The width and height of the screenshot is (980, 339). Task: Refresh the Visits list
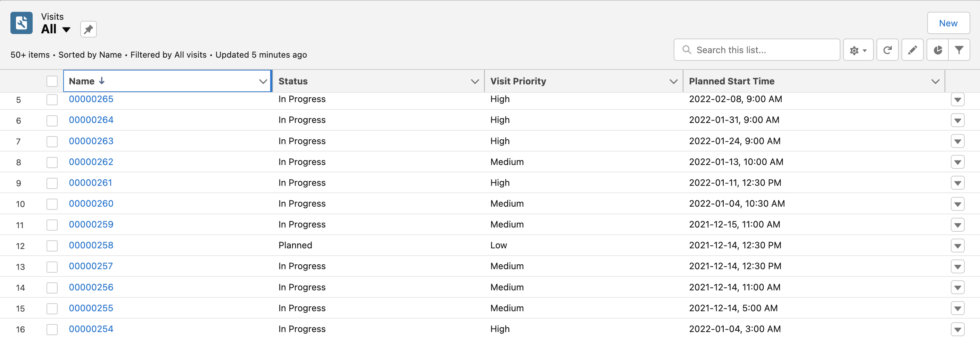coord(887,50)
